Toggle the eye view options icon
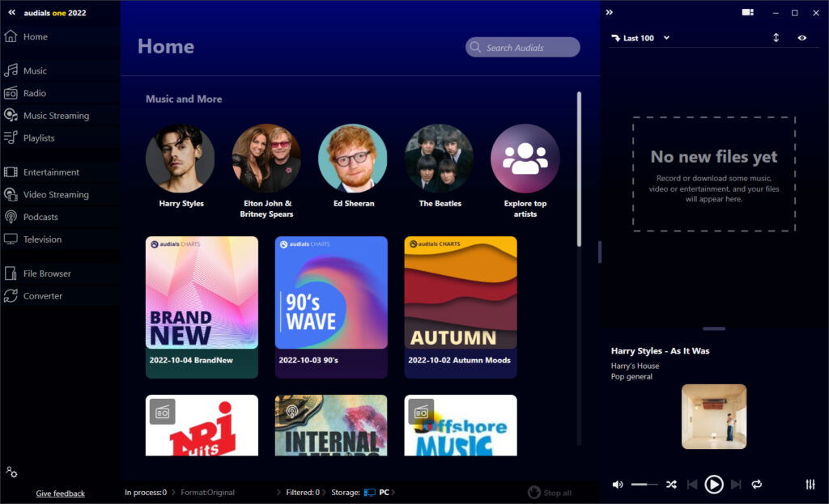 point(802,38)
